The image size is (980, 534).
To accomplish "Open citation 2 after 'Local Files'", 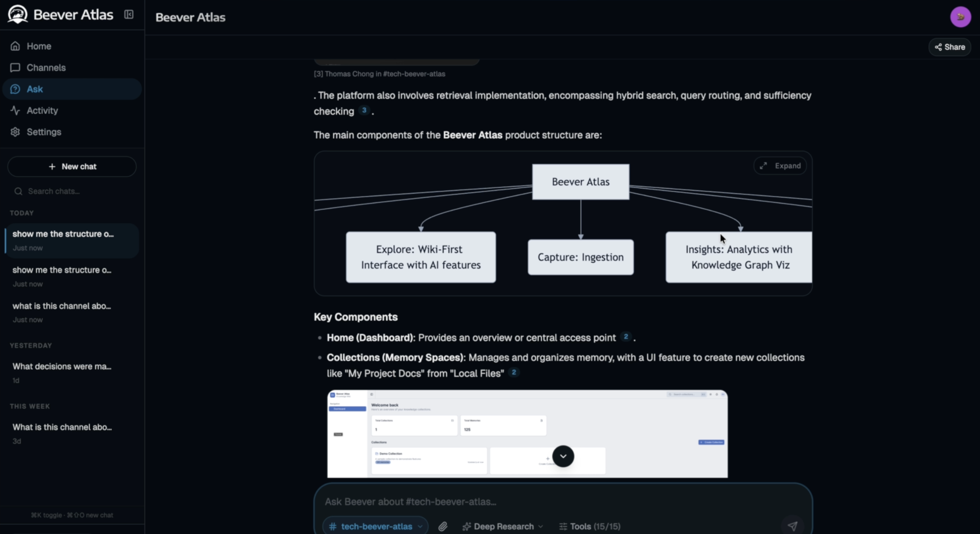I will click(x=514, y=372).
